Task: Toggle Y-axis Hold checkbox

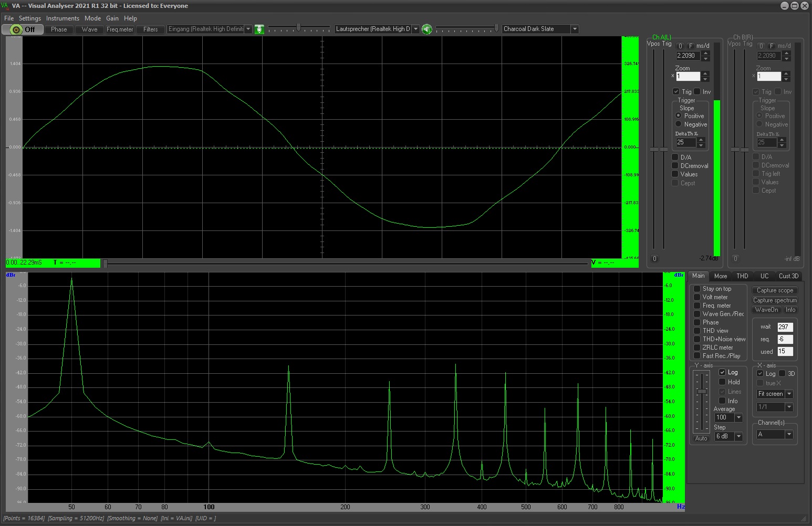Action: click(722, 382)
